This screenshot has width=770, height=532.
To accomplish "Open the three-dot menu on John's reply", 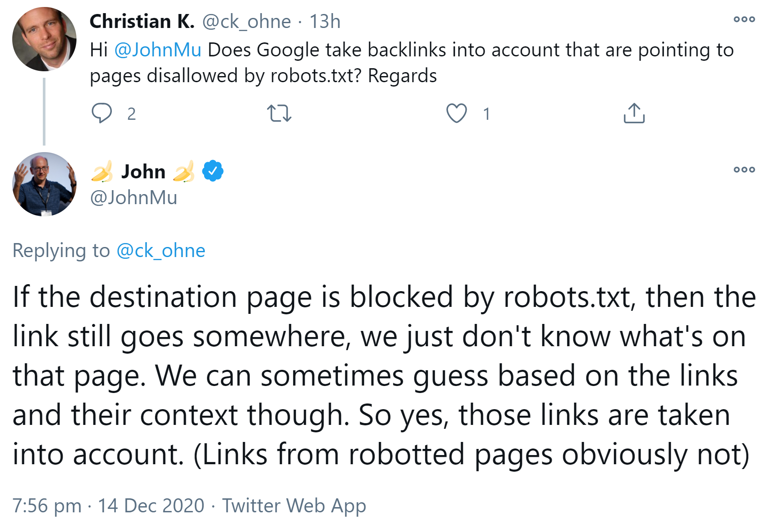I will [x=745, y=170].
